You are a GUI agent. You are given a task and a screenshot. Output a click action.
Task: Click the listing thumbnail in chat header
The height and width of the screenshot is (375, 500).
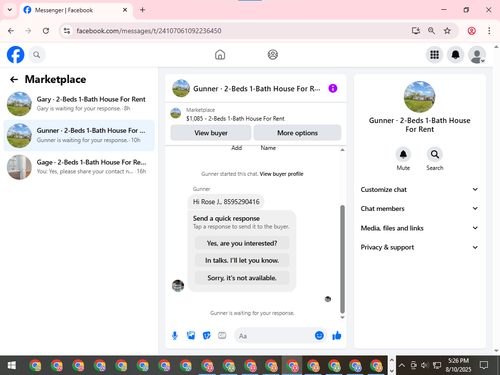point(181,88)
